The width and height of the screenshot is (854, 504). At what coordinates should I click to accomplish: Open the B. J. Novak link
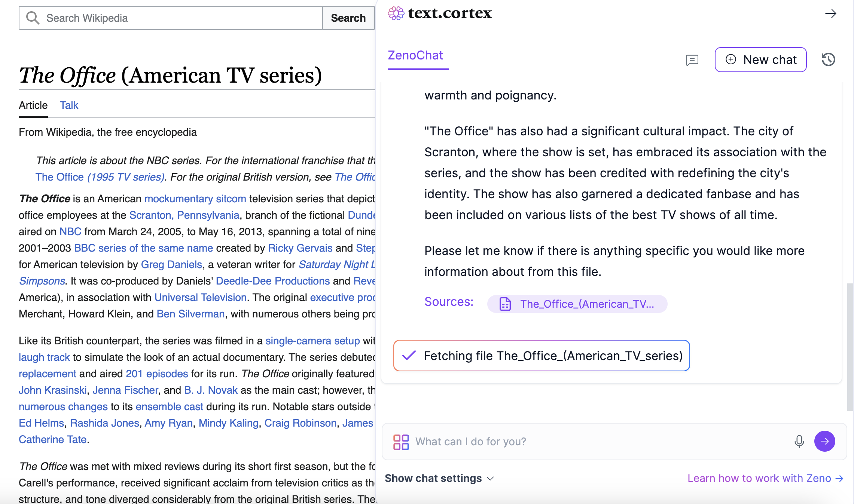(x=211, y=390)
